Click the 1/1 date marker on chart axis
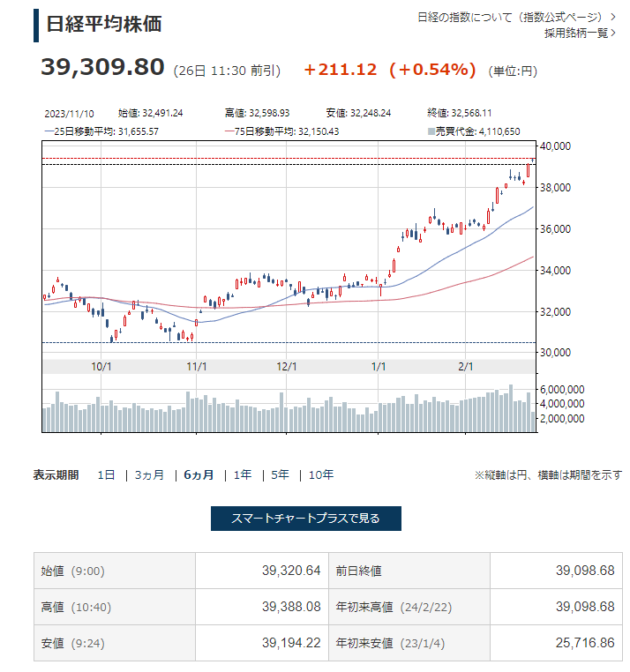This screenshot has height=672, width=630. point(379,367)
